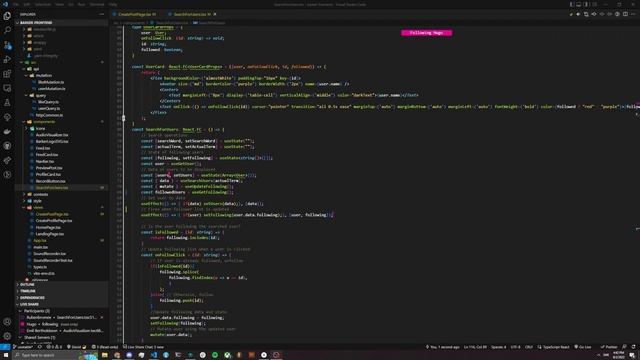The height and width of the screenshot is (360, 640).
Task: Click Spaces: 4 indentation in status bar
Action: point(498,347)
